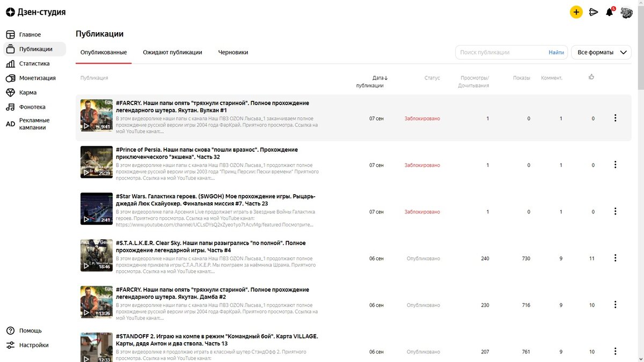Click the Коммент. column header
Screen dimensions: 644x362
tap(552, 78)
